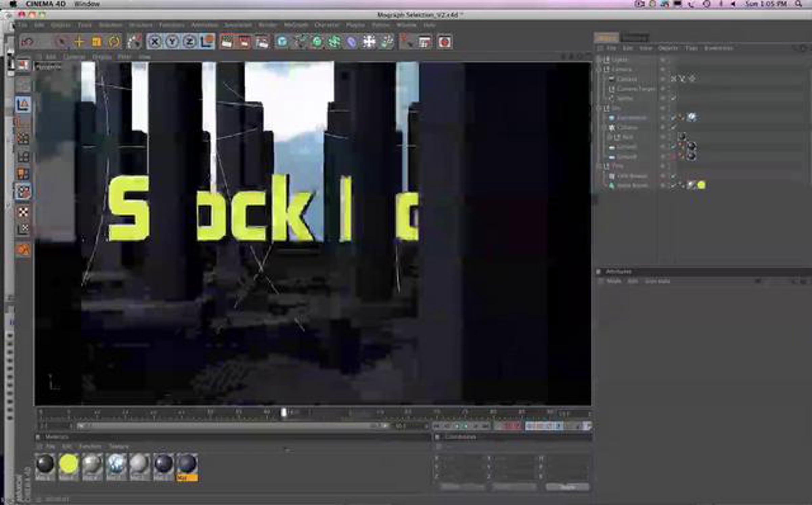Click the white Light object icon
The height and width of the screenshot is (505, 812).
(369, 42)
